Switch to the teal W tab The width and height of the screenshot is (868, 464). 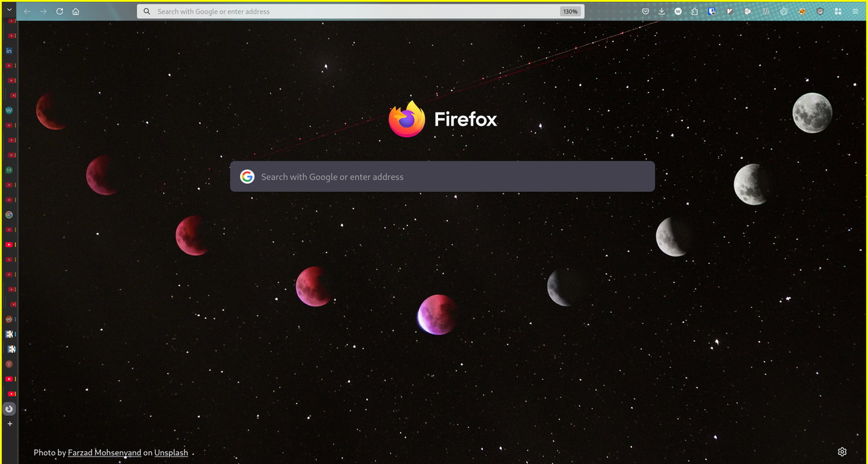tap(9, 110)
